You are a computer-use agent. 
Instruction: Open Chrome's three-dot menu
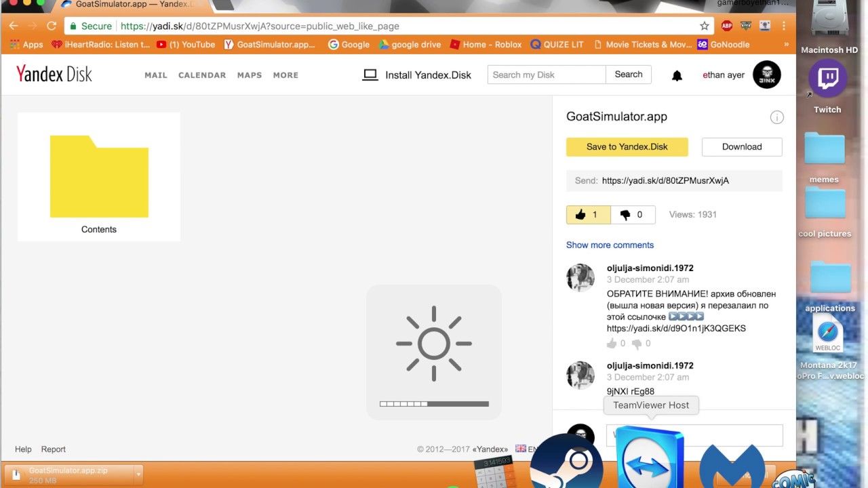pyautogui.click(x=785, y=26)
